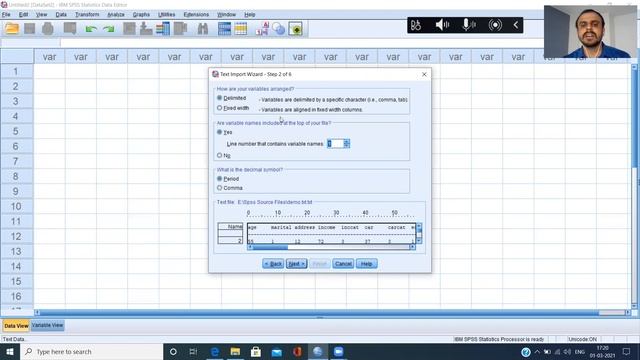Click the overlapping circles variable sets icon
This screenshot has width=640, height=360.
coord(279,29)
